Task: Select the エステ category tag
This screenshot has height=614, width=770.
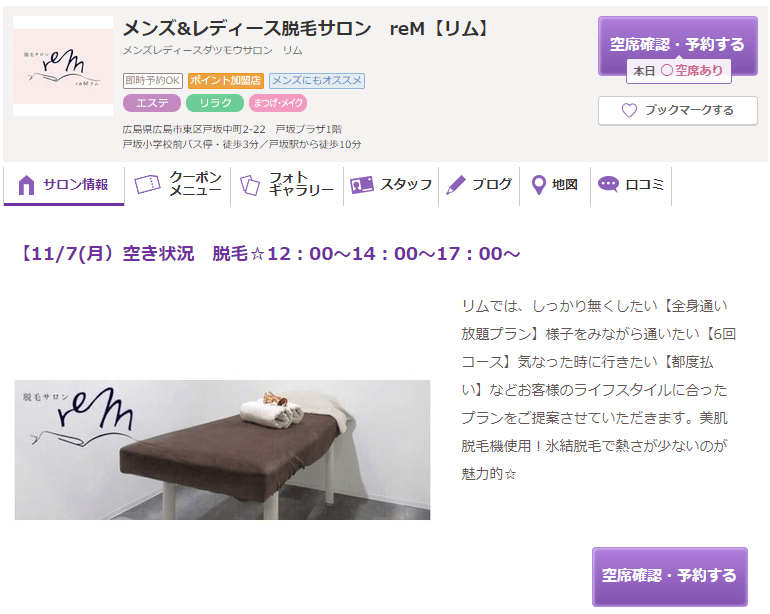Action: pyautogui.click(x=152, y=103)
